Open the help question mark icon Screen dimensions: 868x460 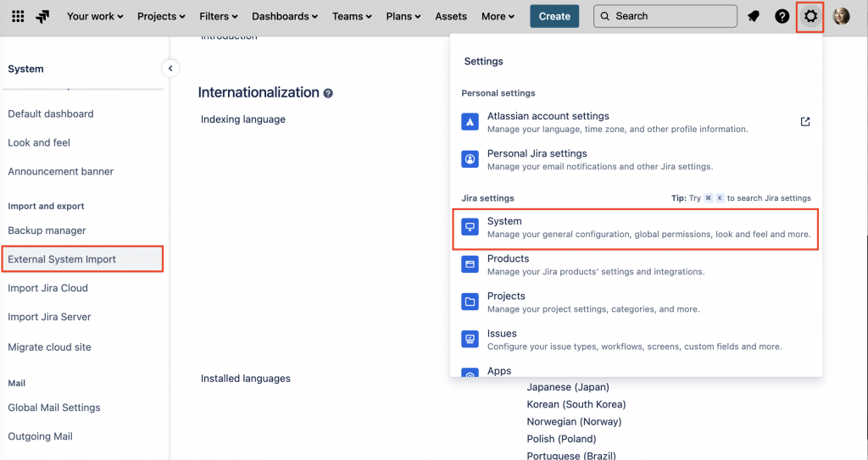782,16
